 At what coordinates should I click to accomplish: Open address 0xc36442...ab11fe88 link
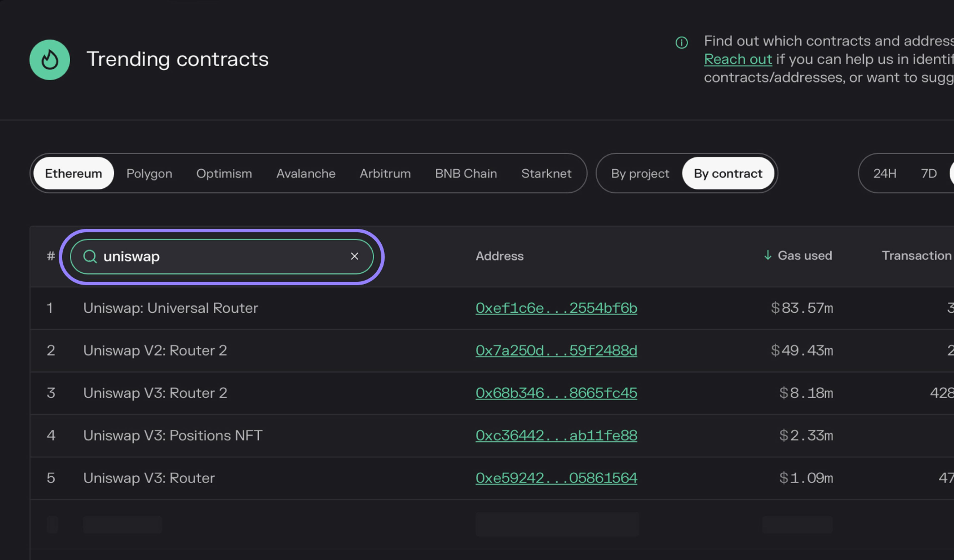(x=556, y=435)
